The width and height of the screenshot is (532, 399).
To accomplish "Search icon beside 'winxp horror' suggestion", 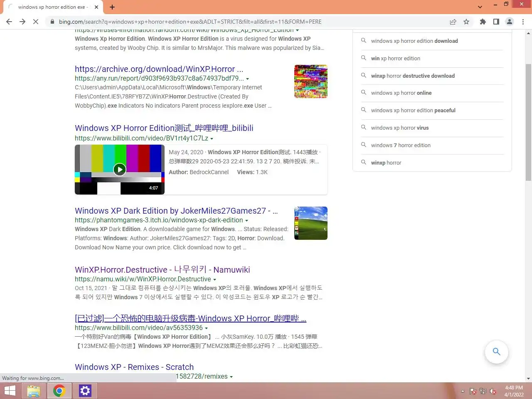I will pos(364,163).
